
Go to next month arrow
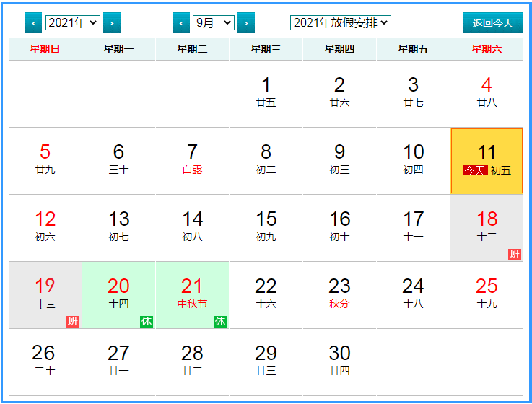click(x=246, y=23)
